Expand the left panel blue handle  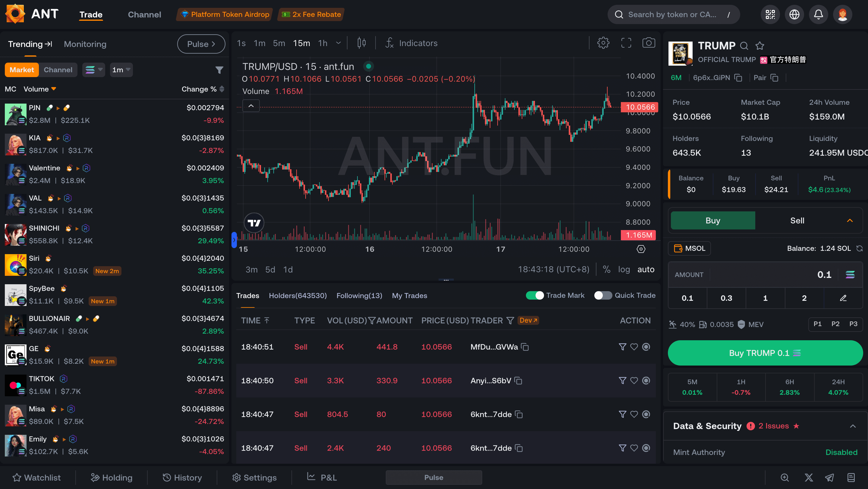(234, 240)
